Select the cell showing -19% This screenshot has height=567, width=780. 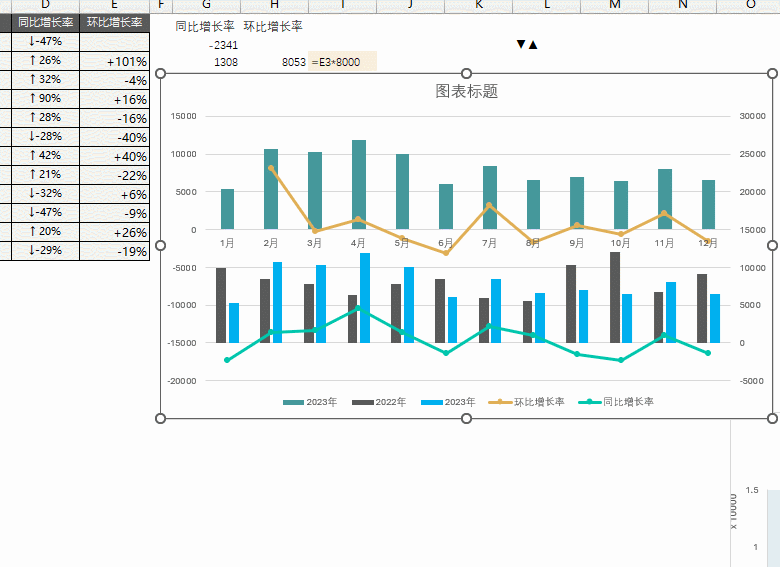pyautogui.click(x=114, y=251)
